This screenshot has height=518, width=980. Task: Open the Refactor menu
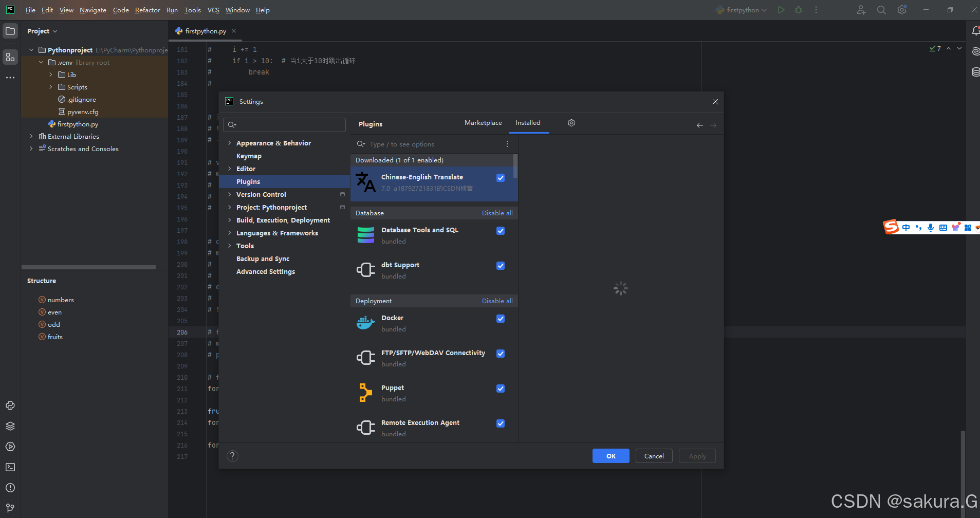point(147,10)
